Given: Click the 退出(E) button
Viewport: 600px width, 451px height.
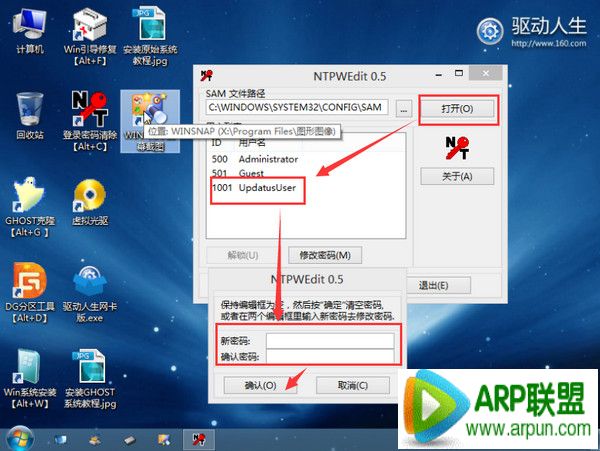Looking at the screenshot, I should 434,285.
